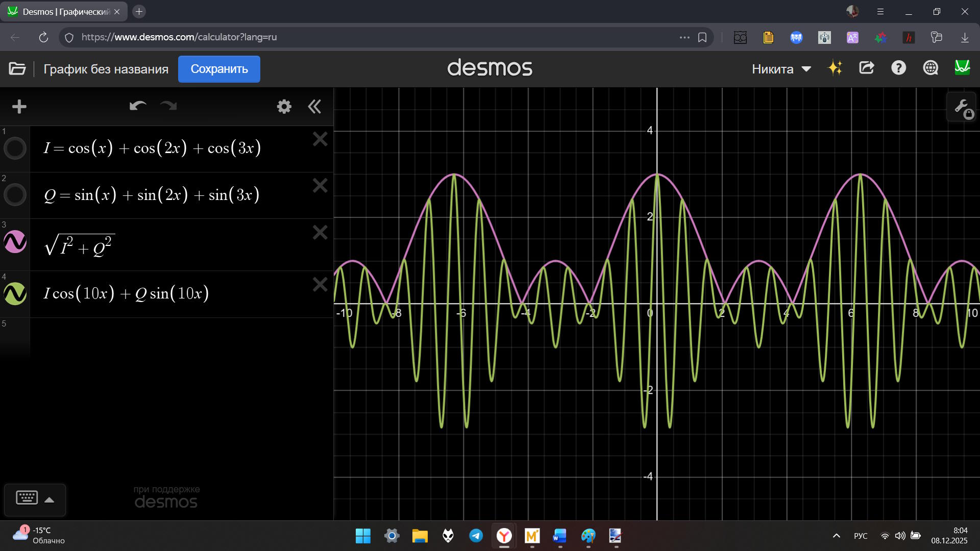Open the graph settings wrench
Image resolution: width=980 pixels, height=551 pixels.
tap(962, 107)
